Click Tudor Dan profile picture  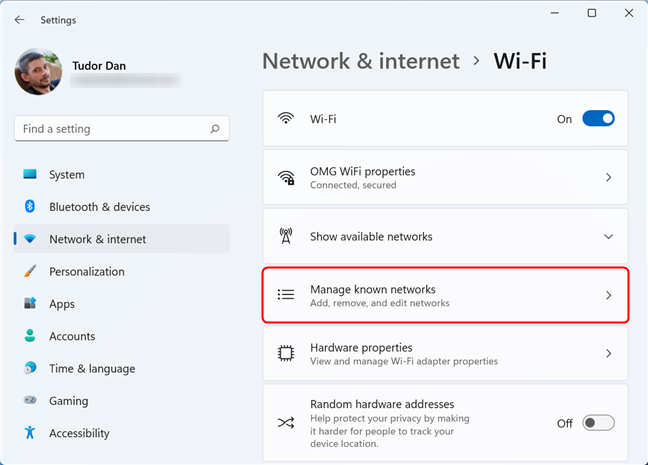click(39, 73)
